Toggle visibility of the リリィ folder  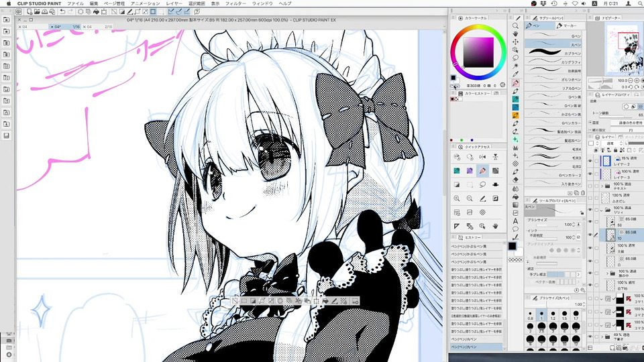[590, 210]
